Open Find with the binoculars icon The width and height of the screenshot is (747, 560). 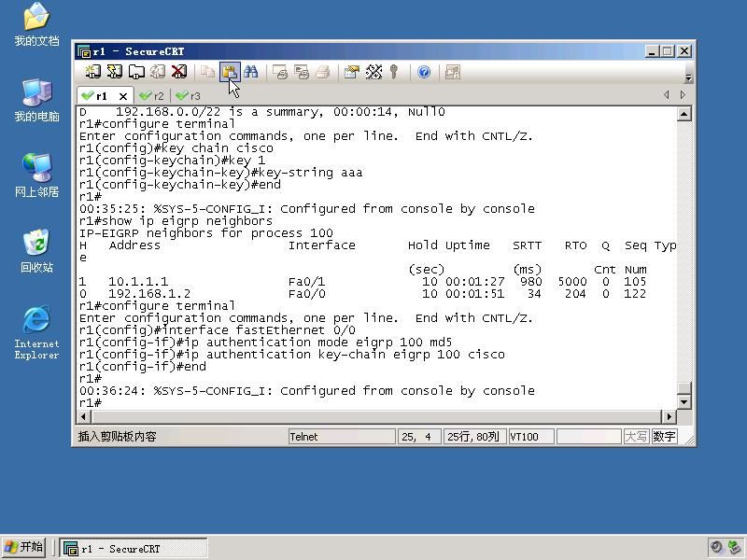click(x=251, y=72)
